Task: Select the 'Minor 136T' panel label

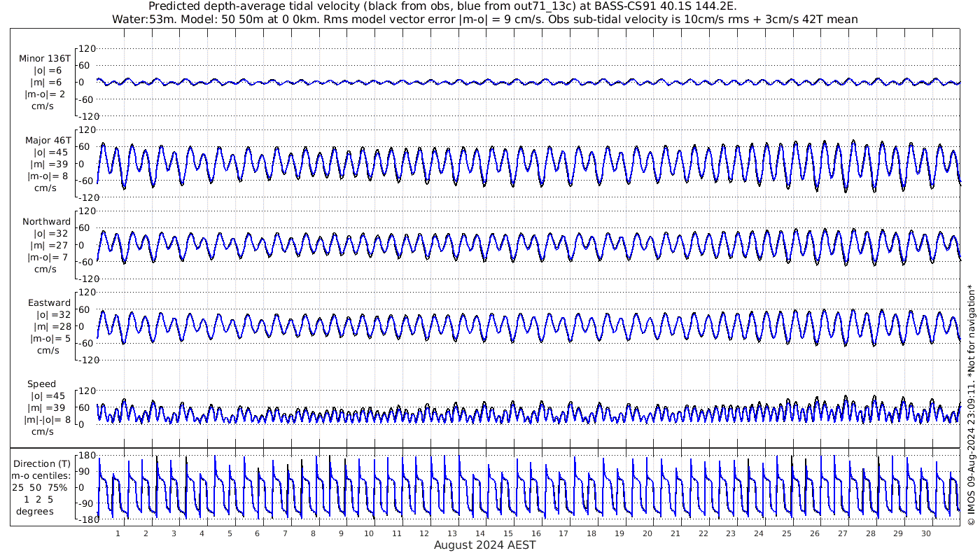Action: 45,59
